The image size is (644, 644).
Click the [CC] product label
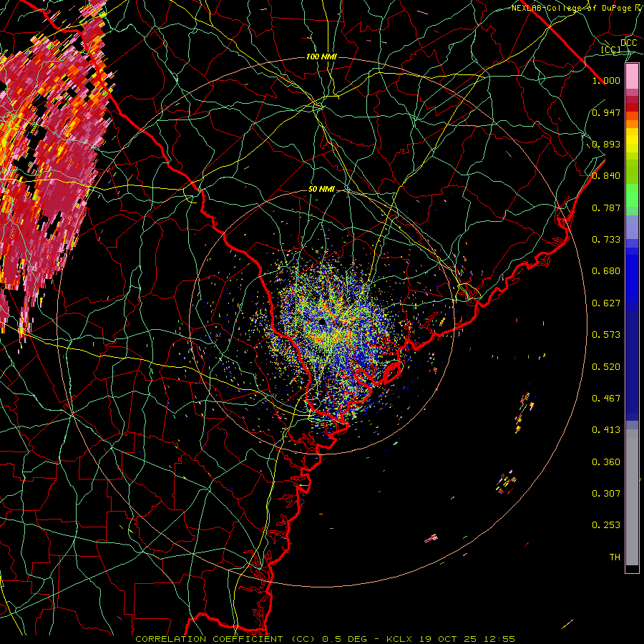pos(611,50)
